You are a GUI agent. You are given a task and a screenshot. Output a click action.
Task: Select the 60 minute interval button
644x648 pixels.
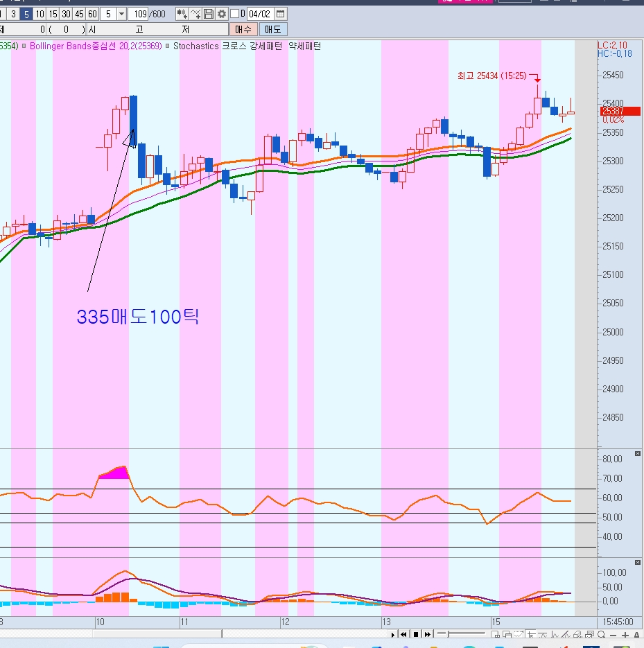[92, 14]
